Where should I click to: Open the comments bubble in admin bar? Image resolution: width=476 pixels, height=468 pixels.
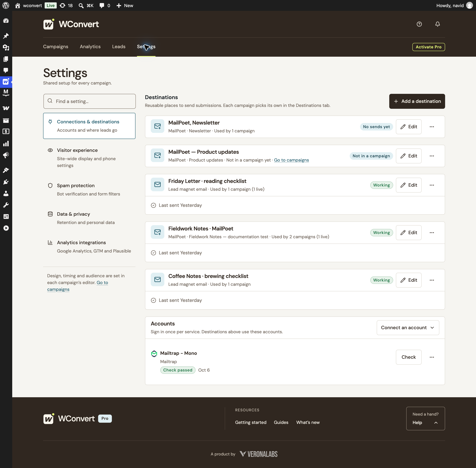click(105, 5)
